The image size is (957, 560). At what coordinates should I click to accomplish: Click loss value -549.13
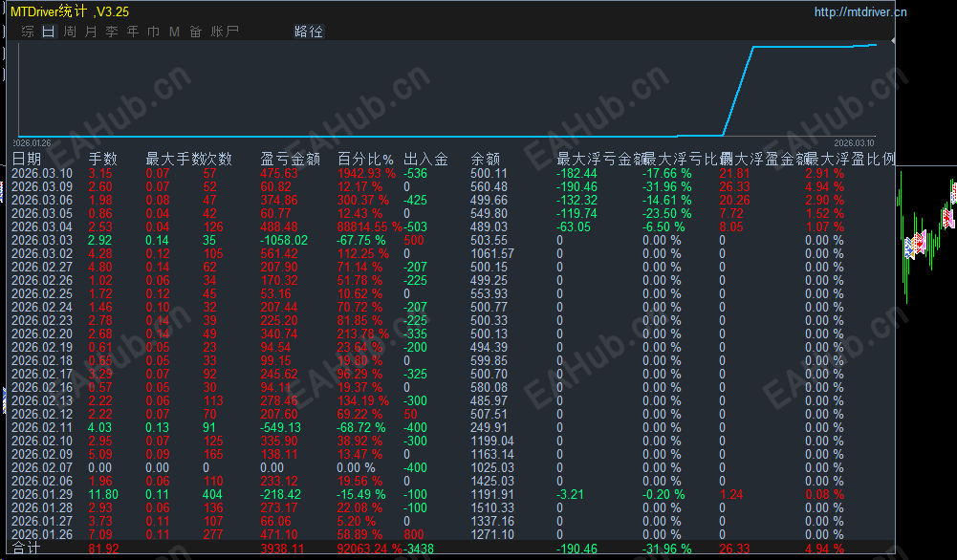[x=281, y=427]
